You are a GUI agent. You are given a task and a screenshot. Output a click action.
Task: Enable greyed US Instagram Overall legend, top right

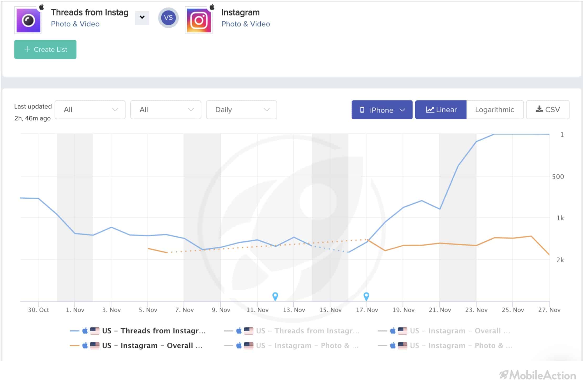(x=444, y=331)
